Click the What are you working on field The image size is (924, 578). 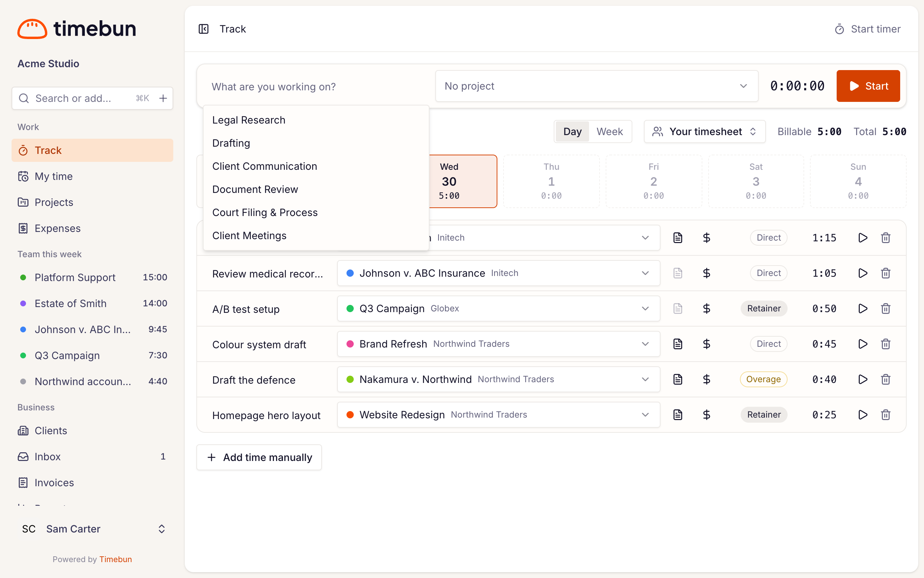317,87
